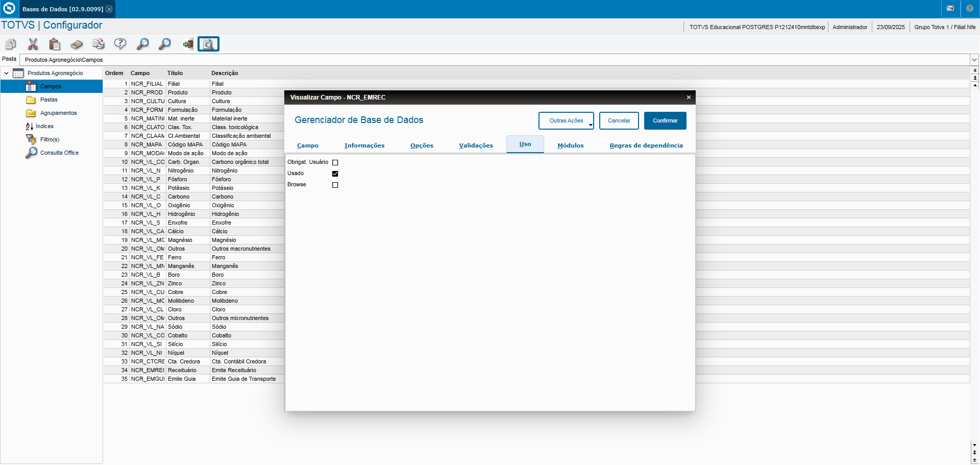Select Agrupamentos in the tree

pyautogui.click(x=59, y=113)
